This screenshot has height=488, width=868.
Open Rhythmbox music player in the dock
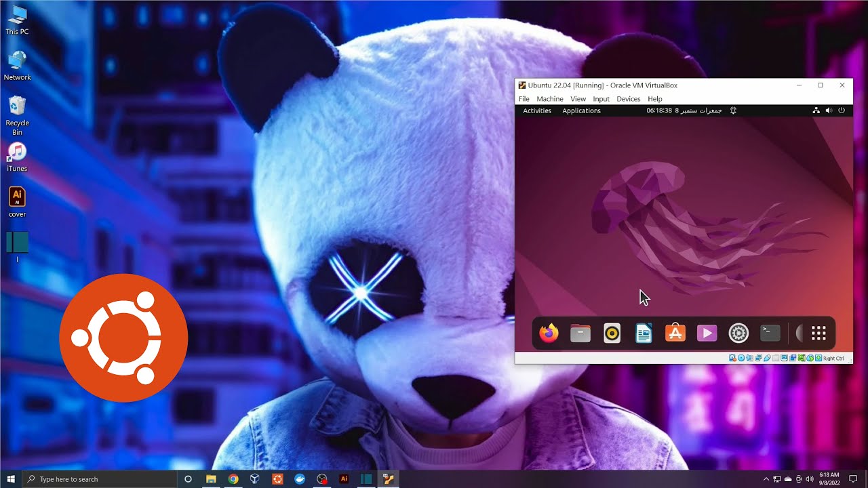tap(612, 333)
